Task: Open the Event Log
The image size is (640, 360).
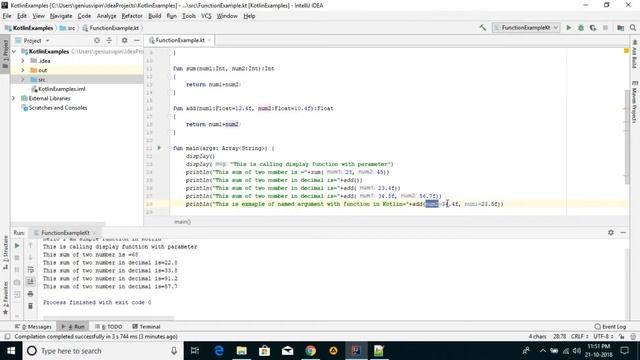Action: [610, 327]
